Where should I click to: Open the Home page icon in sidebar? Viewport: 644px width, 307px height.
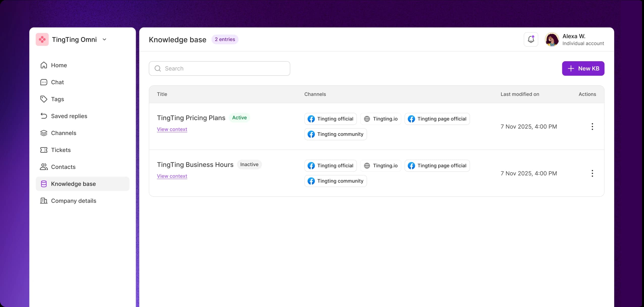[44, 65]
